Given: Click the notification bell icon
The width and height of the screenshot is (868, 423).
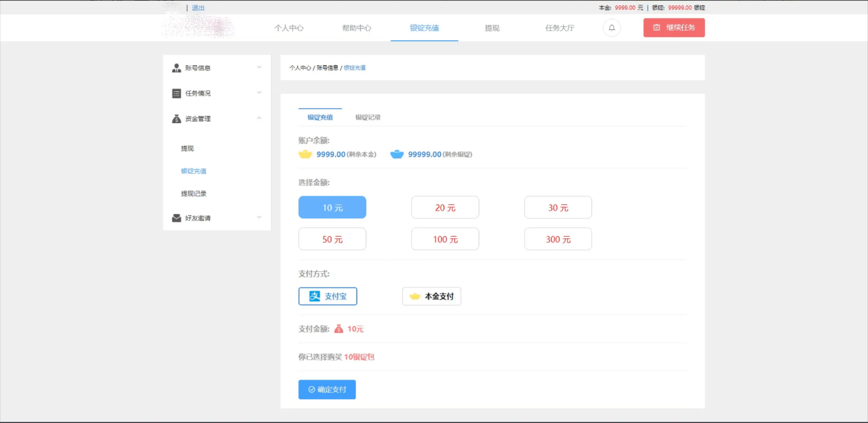Looking at the screenshot, I should click(x=611, y=28).
